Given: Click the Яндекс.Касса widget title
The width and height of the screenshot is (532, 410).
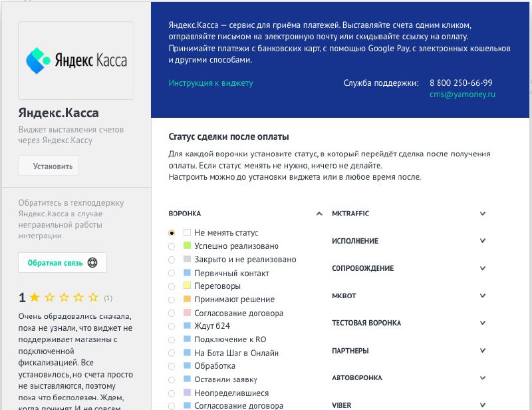Looking at the screenshot, I should [59, 112].
